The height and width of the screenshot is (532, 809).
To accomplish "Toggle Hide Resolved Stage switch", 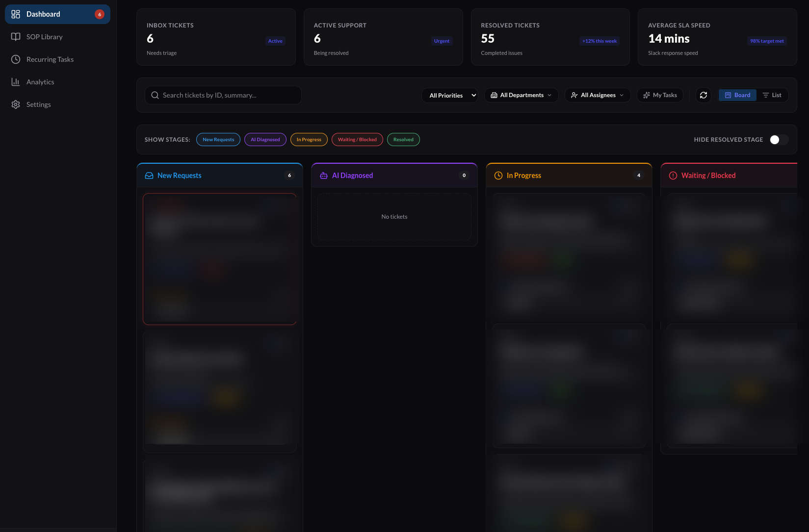I will click(x=779, y=140).
